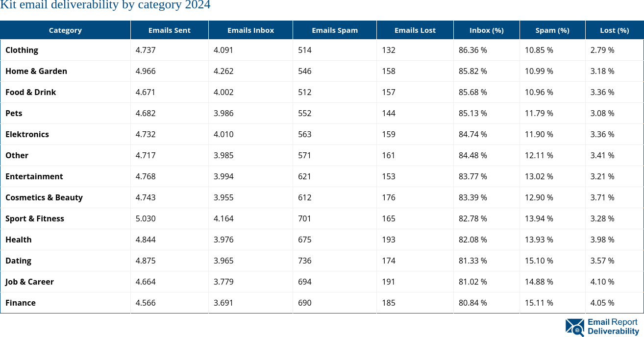Click Food & Drink emails sent 4.671

tap(146, 92)
